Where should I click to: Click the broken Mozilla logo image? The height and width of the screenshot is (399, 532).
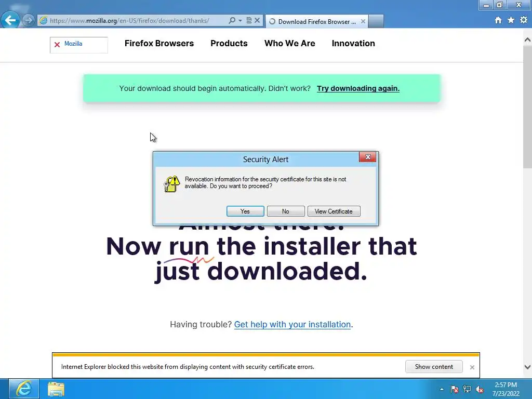[79, 45]
